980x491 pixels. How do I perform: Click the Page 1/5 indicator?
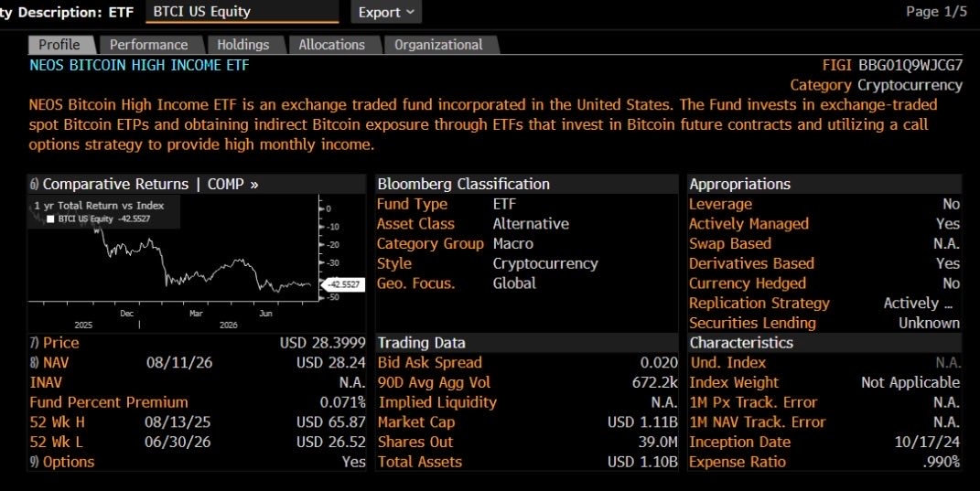pyautogui.click(x=936, y=12)
